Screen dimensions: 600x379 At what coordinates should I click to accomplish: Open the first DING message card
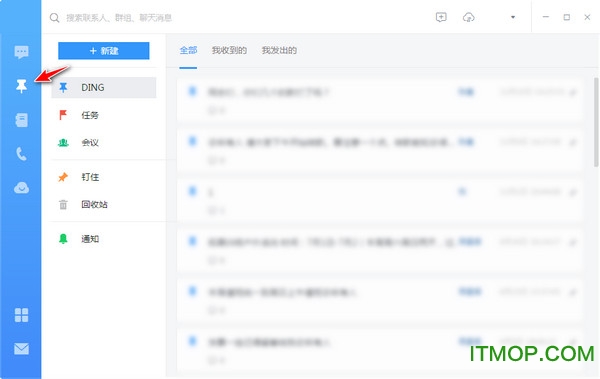pyautogui.click(x=379, y=100)
